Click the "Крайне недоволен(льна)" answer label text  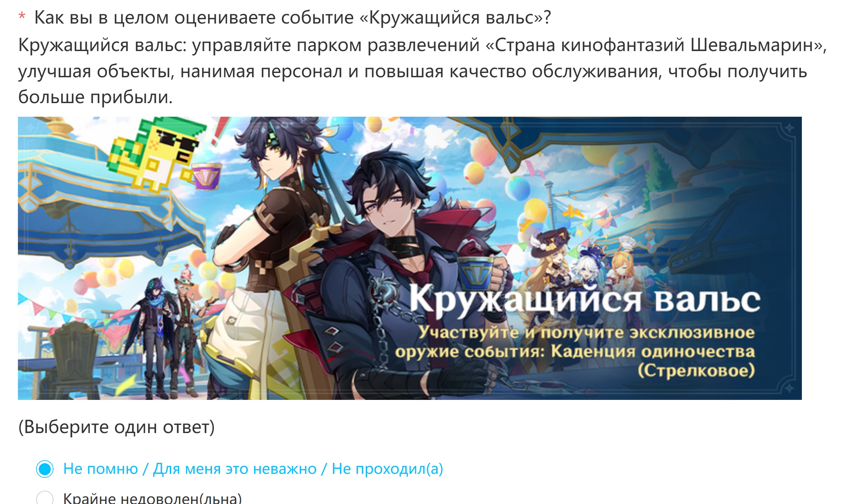153,498
